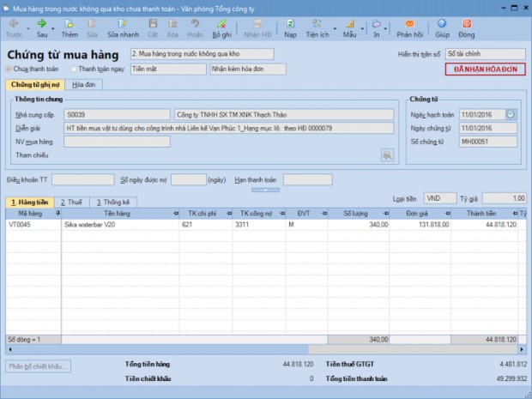Click the Tham chiếu reference search icon

click(x=387, y=155)
